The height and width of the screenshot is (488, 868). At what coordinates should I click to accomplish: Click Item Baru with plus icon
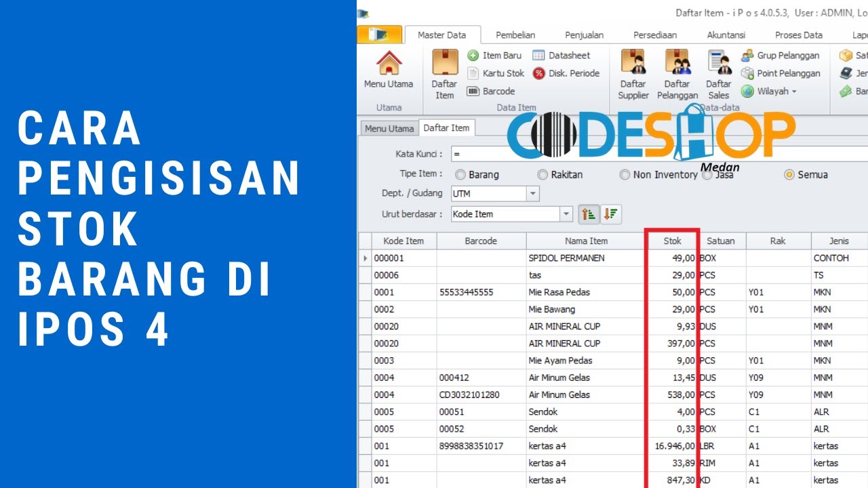(x=494, y=56)
